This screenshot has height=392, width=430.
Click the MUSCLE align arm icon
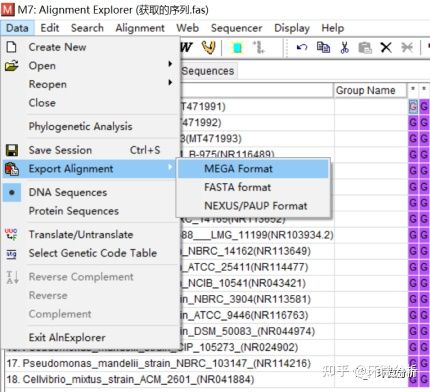click(209, 47)
